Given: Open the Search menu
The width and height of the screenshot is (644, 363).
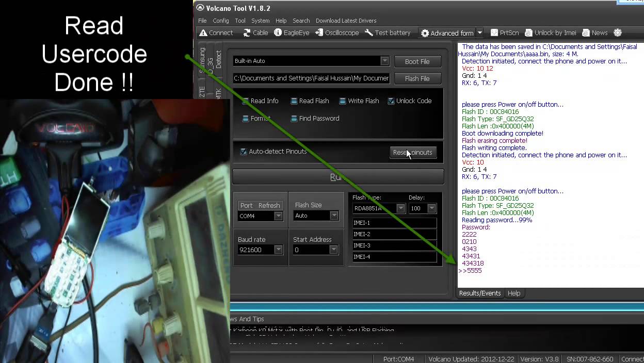Looking at the screenshot, I should (x=301, y=21).
